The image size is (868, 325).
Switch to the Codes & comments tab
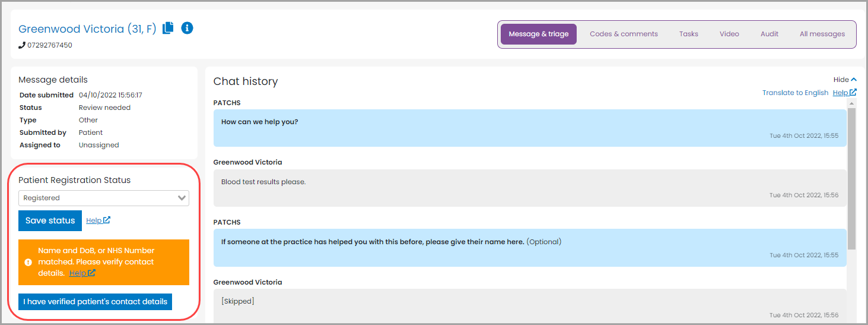click(624, 34)
